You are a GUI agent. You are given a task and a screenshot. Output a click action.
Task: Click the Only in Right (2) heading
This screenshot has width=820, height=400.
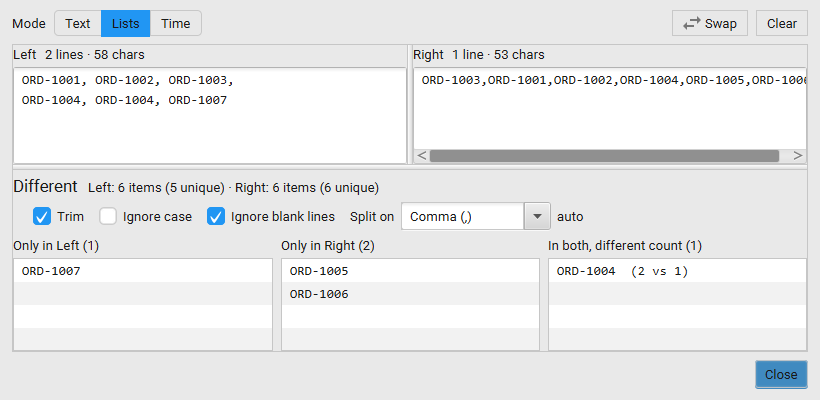click(x=328, y=246)
